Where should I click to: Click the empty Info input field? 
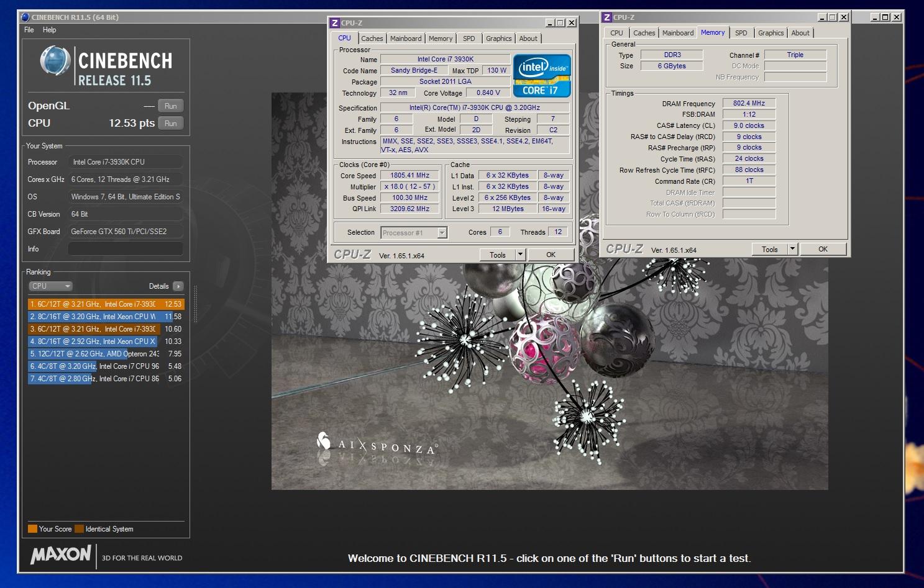[126, 249]
